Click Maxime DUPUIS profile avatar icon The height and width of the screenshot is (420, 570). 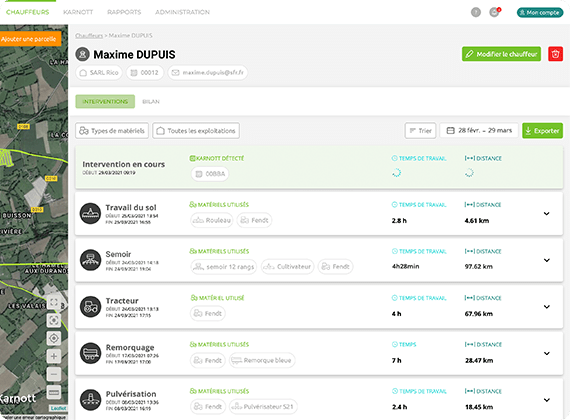coord(83,54)
